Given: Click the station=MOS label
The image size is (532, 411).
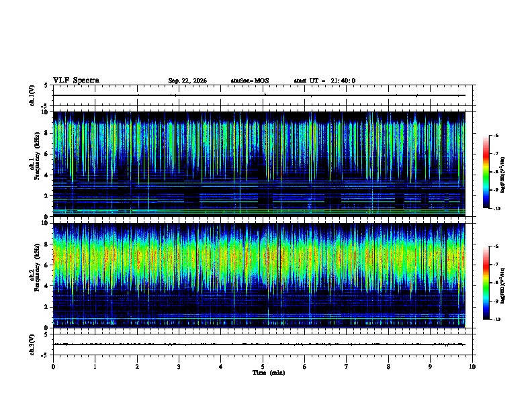Looking at the screenshot, I should (250, 81).
